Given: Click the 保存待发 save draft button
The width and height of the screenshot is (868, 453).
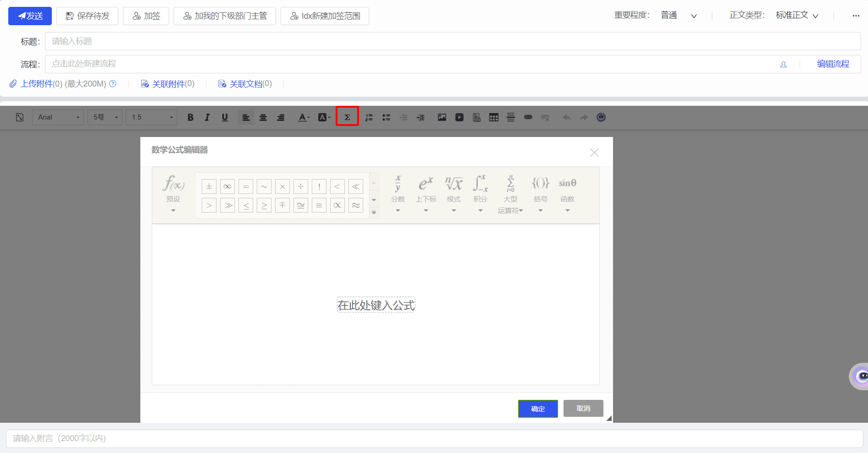Looking at the screenshot, I should pos(87,16).
